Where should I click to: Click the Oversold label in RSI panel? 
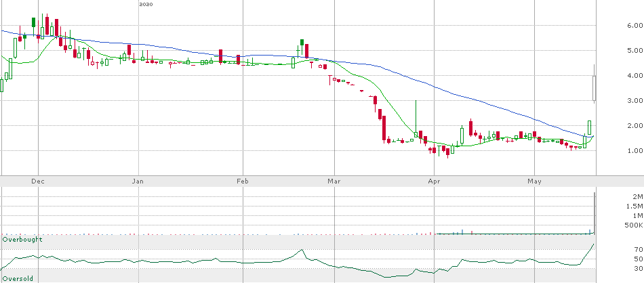[18, 278]
